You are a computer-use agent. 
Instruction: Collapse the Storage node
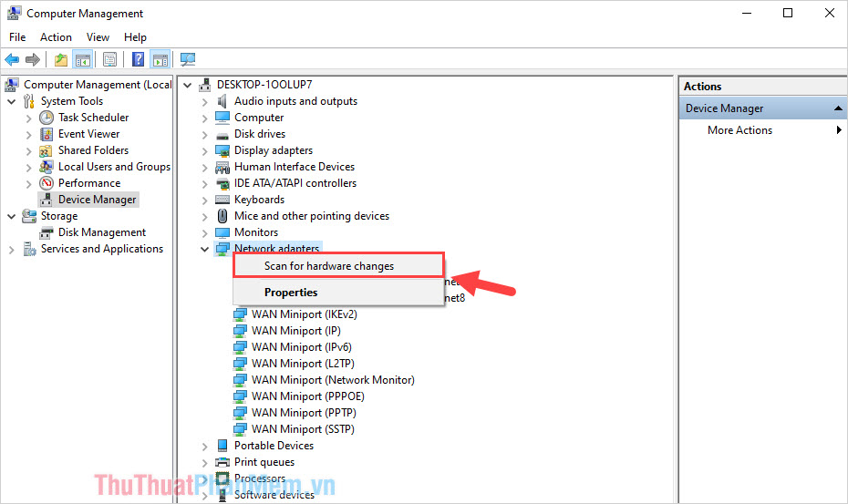click(x=11, y=216)
